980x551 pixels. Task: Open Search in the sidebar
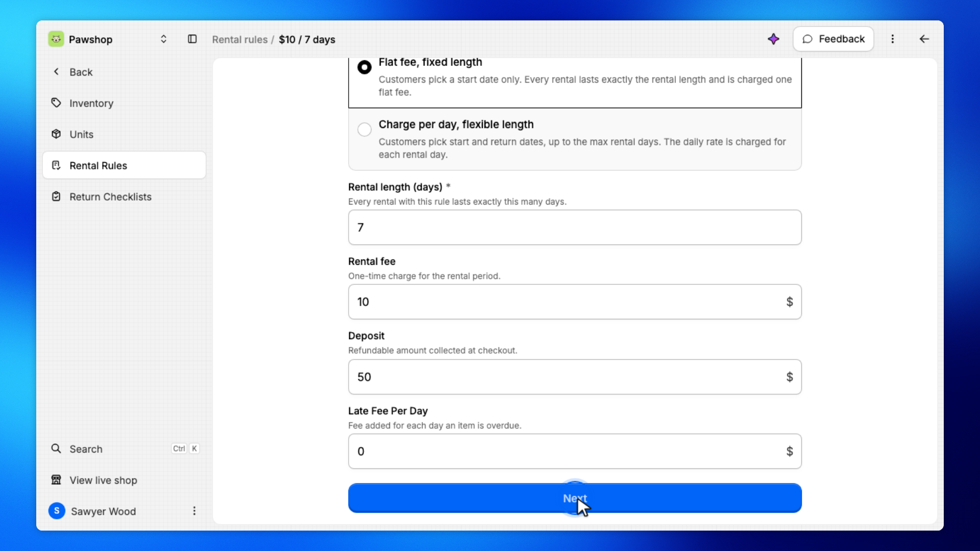point(124,449)
